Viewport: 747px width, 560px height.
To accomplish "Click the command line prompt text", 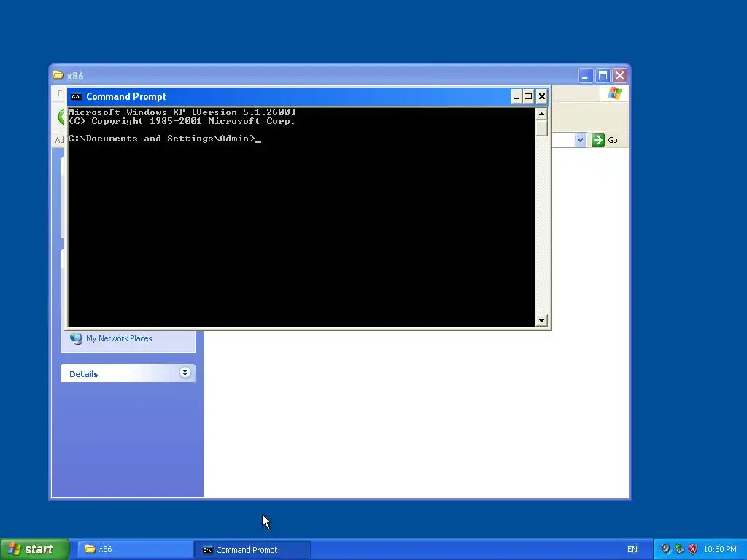I will point(162,139).
